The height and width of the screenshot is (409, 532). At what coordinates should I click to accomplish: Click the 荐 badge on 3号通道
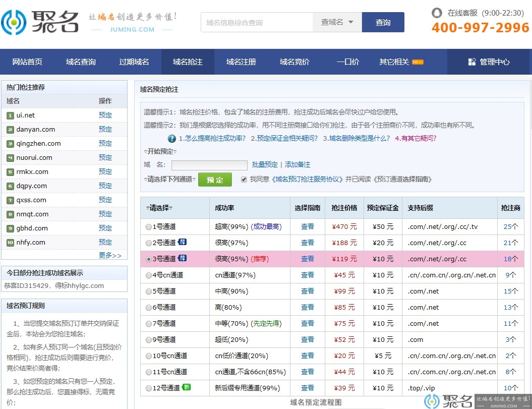tap(182, 258)
